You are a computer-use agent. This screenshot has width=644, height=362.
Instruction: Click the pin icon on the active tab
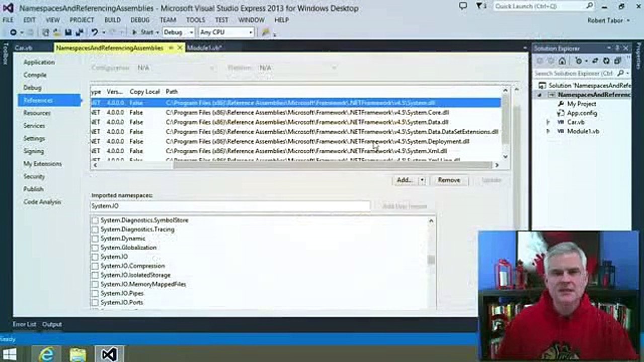click(171, 48)
